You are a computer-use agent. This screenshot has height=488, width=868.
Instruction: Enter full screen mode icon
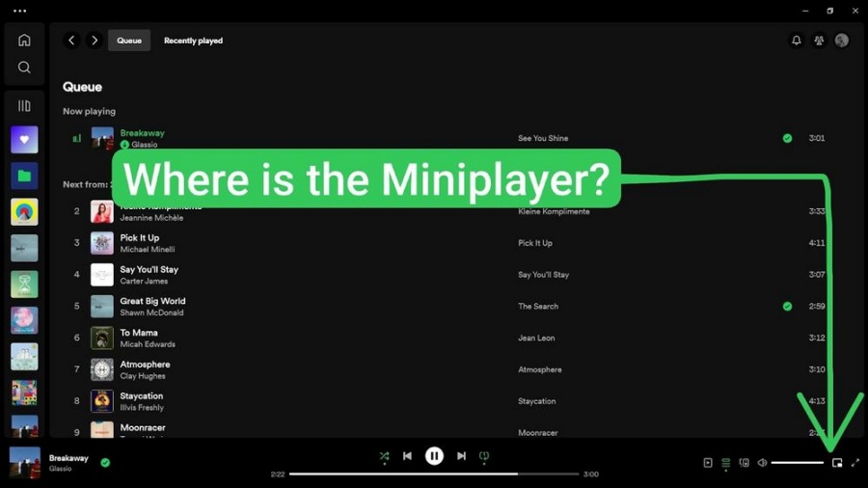(855, 463)
